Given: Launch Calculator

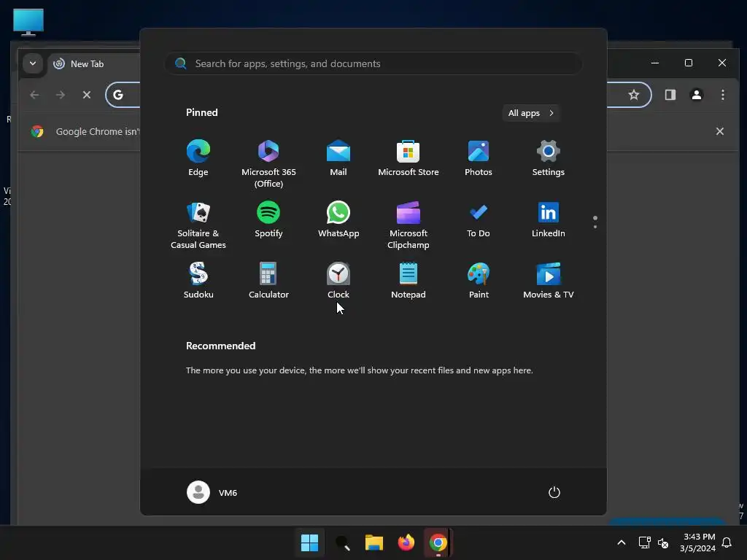Looking at the screenshot, I should point(268,281).
